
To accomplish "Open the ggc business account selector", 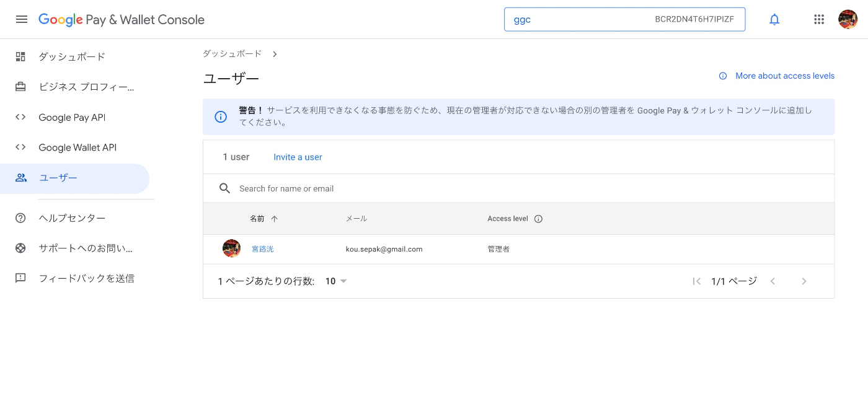I will click(x=624, y=19).
